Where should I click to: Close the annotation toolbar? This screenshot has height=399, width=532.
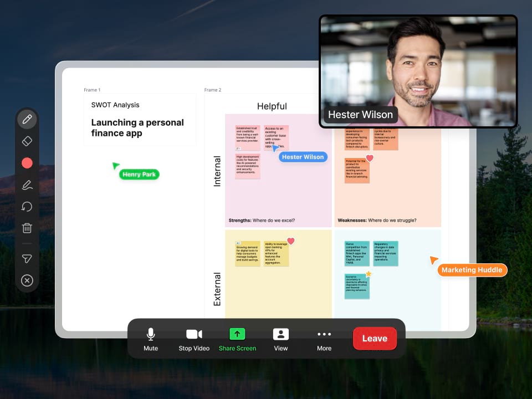(x=27, y=280)
